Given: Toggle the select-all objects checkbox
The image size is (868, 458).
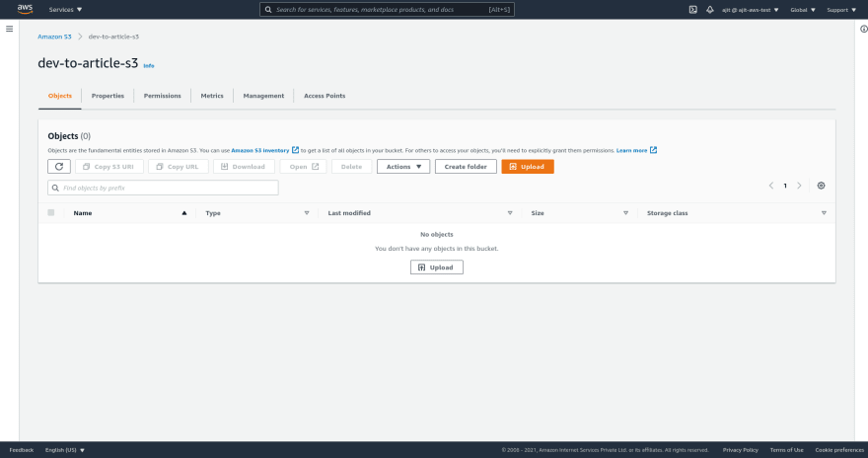Looking at the screenshot, I should point(51,212).
